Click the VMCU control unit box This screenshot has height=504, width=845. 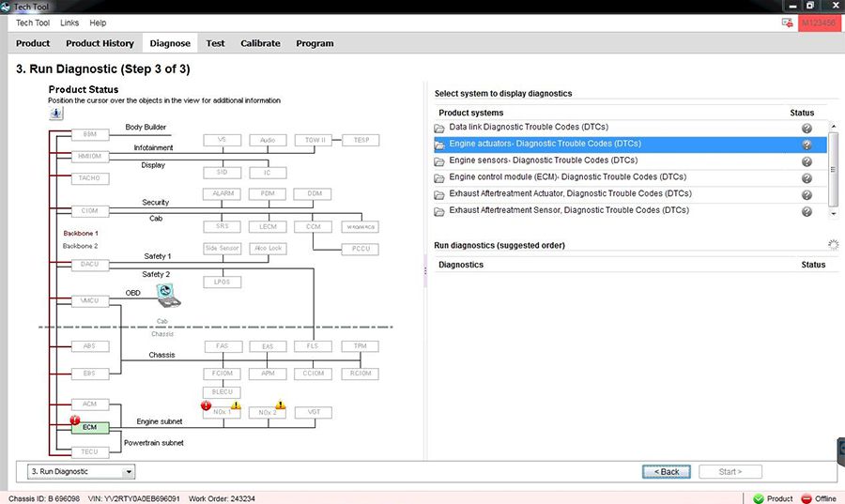coord(90,300)
